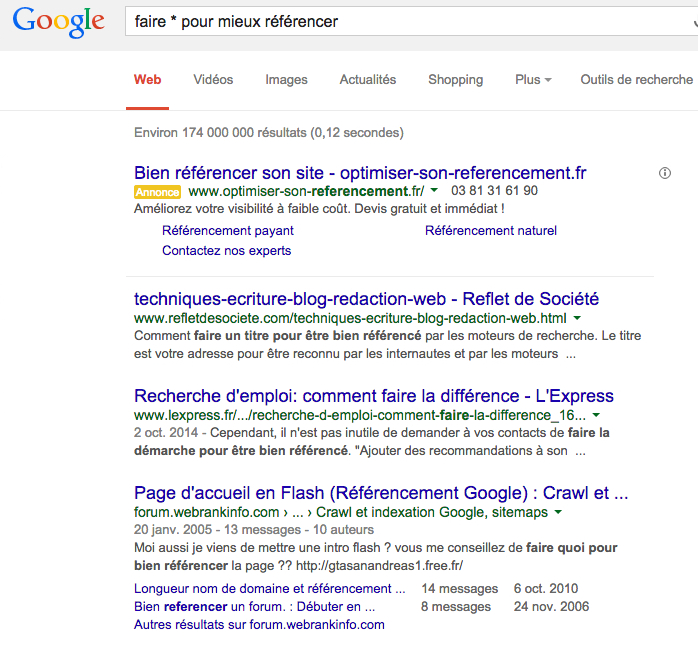Image resolution: width=698 pixels, height=652 pixels.
Task: Click ad description Améliorez votre visibilité
Action: click(319, 209)
